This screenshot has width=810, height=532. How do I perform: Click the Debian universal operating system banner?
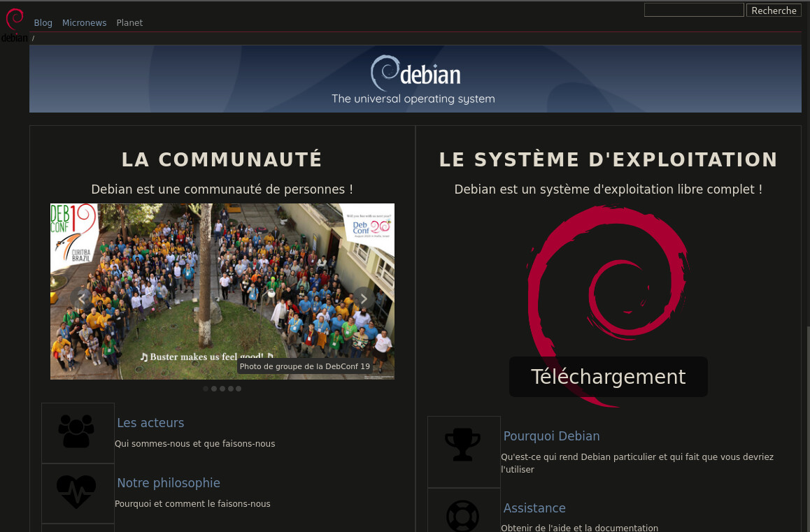(415, 79)
